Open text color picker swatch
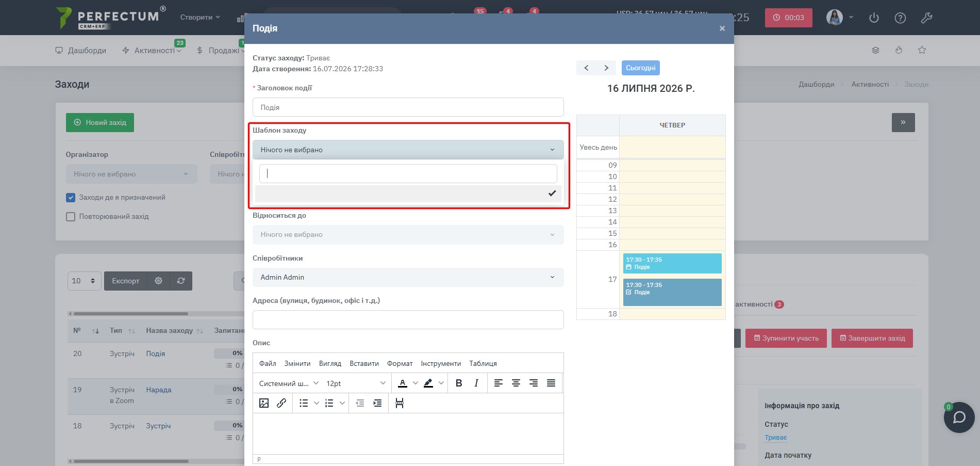Screen dimensions: 980x466 pyautogui.click(x=403, y=383)
